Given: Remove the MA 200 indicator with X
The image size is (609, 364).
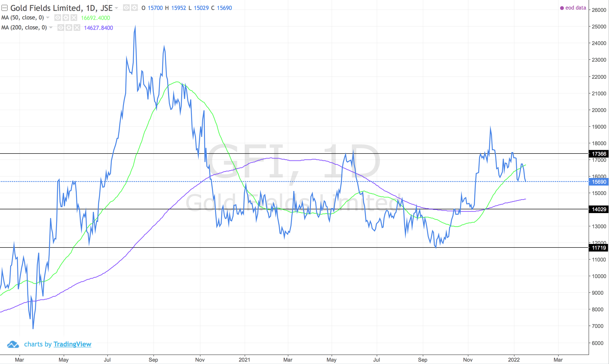Looking at the screenshot, I should click(x=77, y=28).
